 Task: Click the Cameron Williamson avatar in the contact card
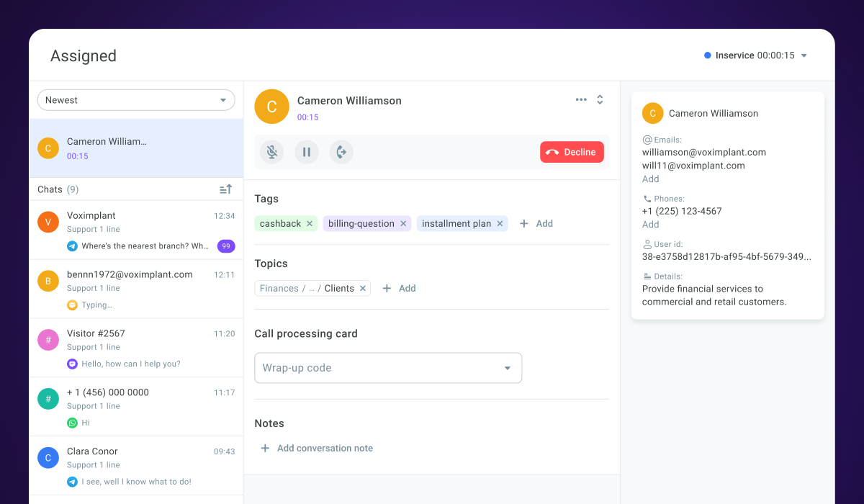[x=652, y=114]
